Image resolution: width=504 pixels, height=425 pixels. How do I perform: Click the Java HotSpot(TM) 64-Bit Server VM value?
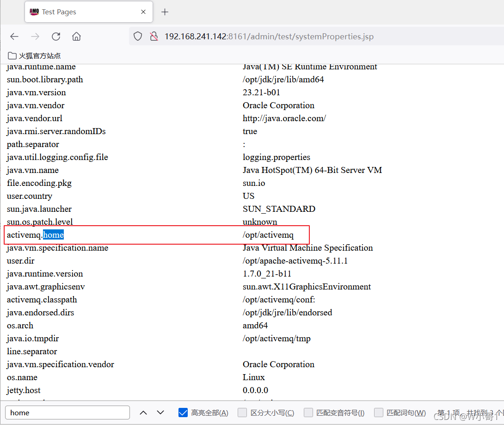point(313,170)
